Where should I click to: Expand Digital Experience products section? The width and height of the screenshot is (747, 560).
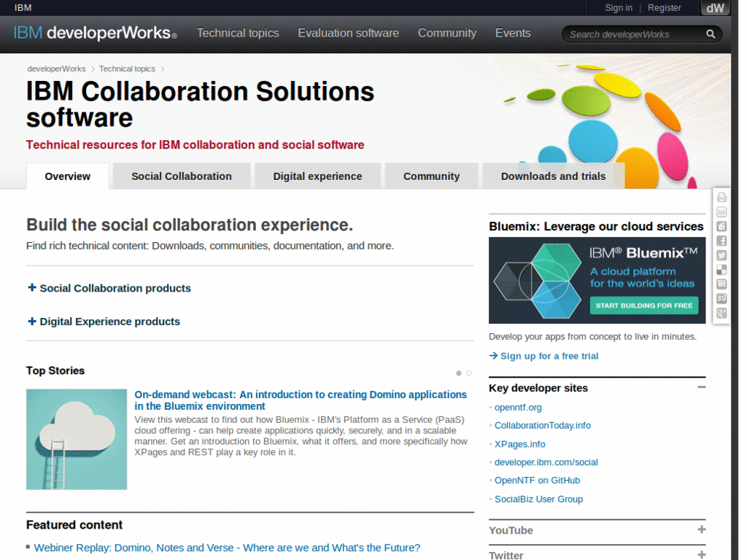[x=104, y=322]
